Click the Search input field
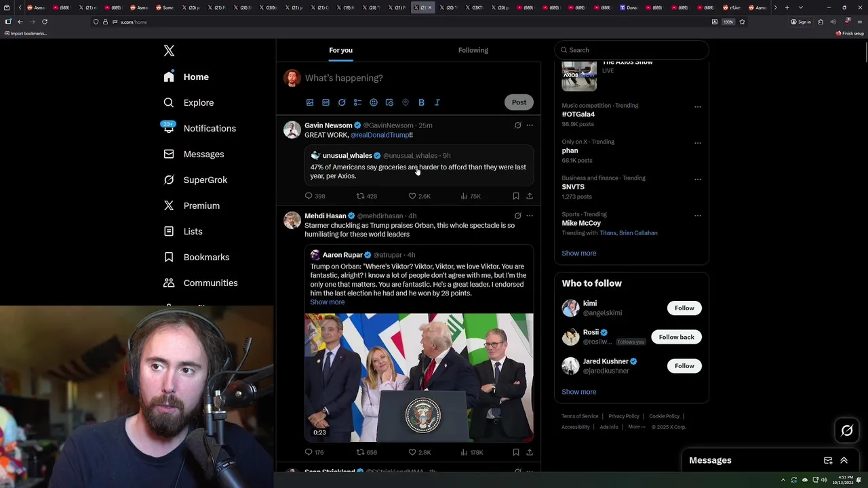868x488 pixels. click(x=631, y=50)
